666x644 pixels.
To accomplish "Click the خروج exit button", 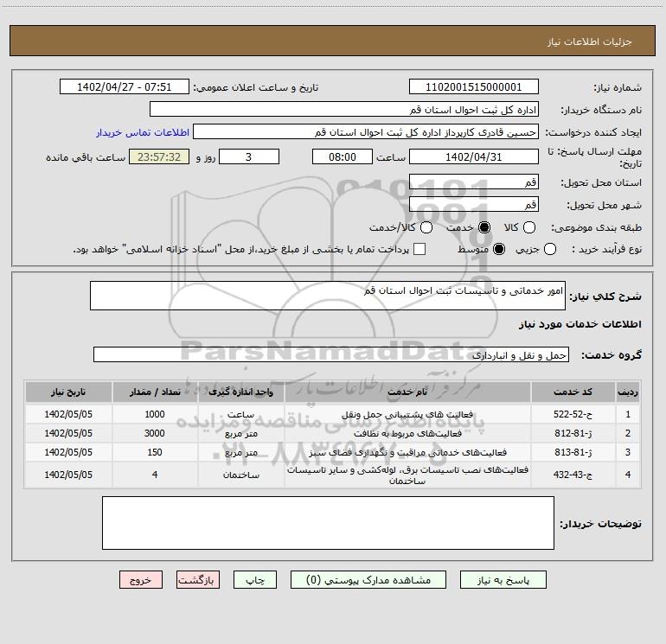I will (x=141, y=580).
